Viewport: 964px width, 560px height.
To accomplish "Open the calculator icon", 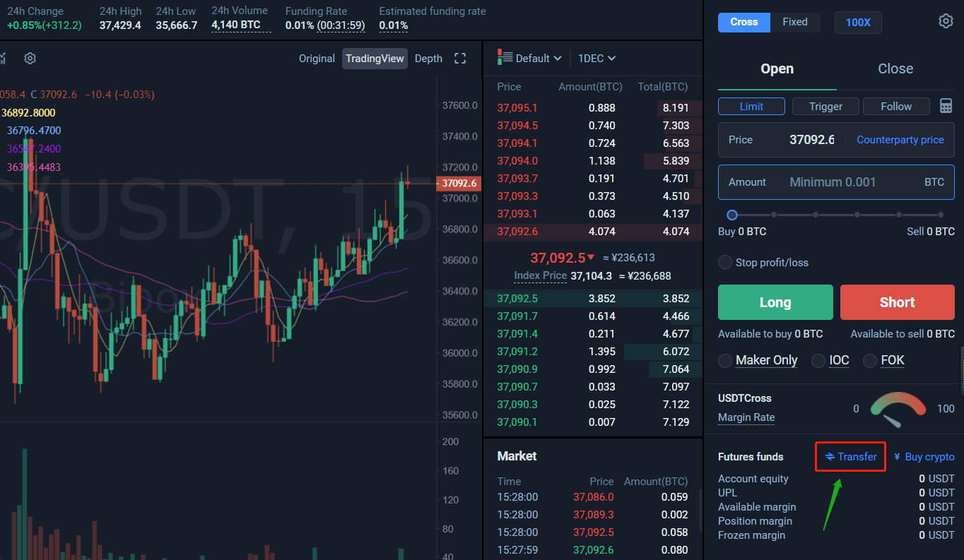I will pyautogui.click(x=946, y=106).
